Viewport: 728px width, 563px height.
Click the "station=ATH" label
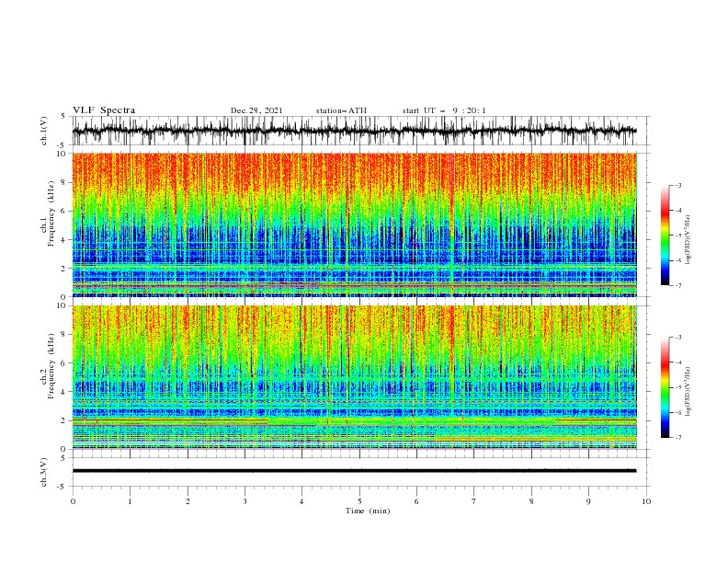pos(341,110)
